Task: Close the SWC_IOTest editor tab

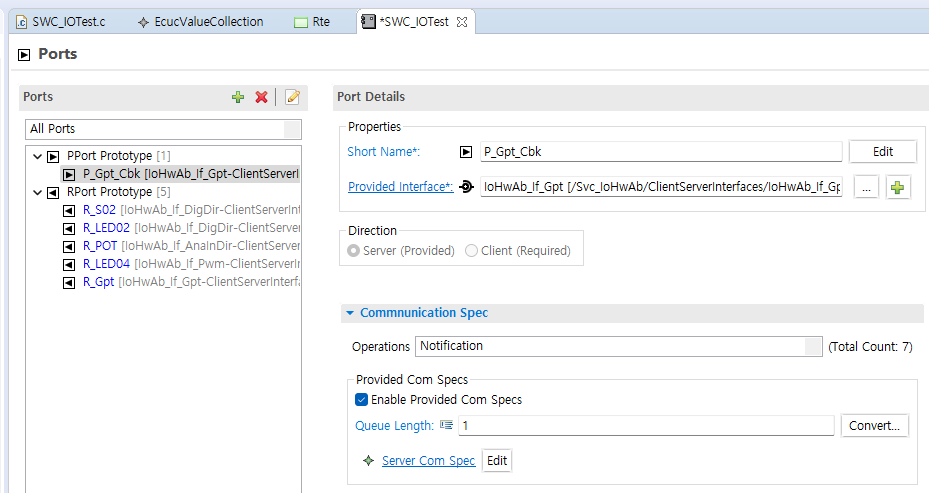Action: coord(462,22)
